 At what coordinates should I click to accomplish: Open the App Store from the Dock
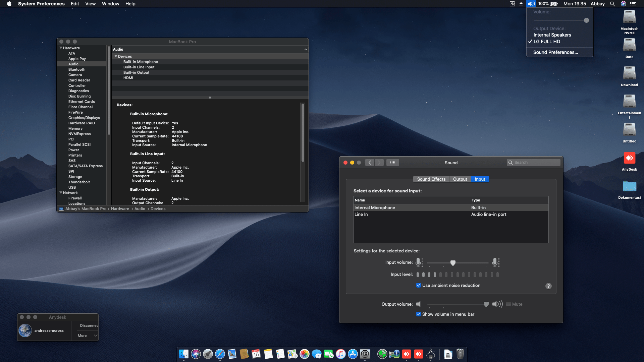pos(353,354)
